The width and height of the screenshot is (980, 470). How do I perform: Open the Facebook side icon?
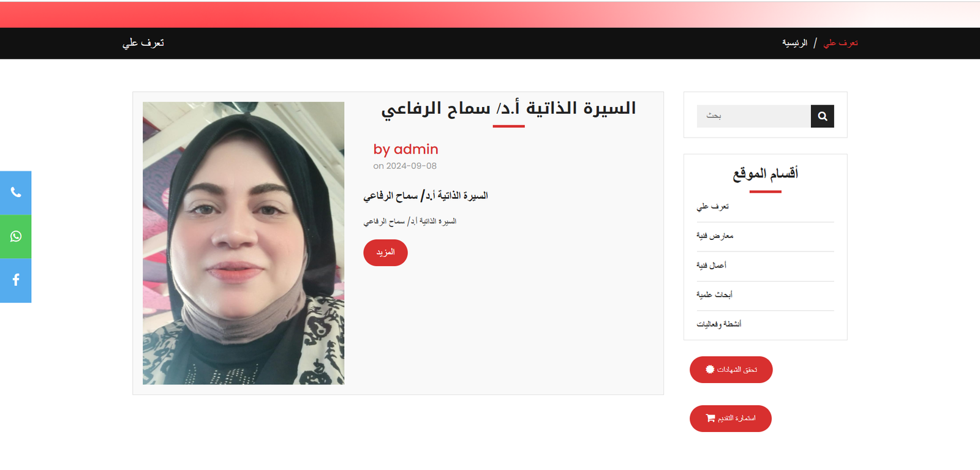tap(15, 280)
